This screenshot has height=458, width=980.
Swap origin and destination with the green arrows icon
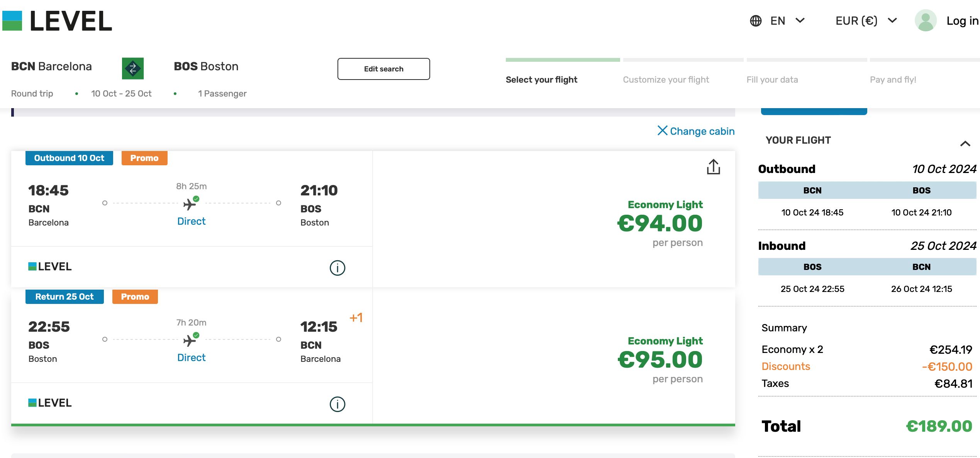pyautogui.click(x=133, y=68)
